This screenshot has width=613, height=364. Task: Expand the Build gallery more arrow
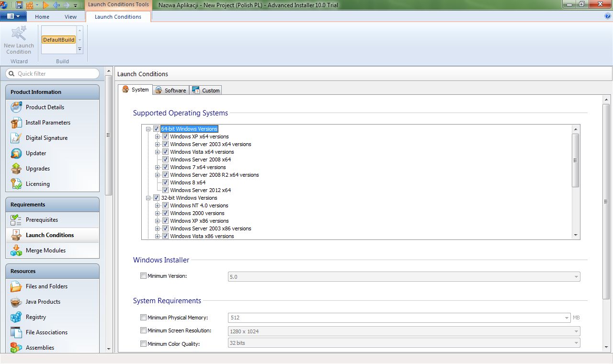[x=79, y=49]
